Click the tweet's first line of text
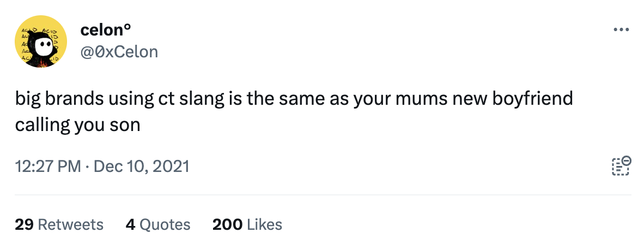The image size is (644, 250). pyautogui.click(x=294, y=99)
